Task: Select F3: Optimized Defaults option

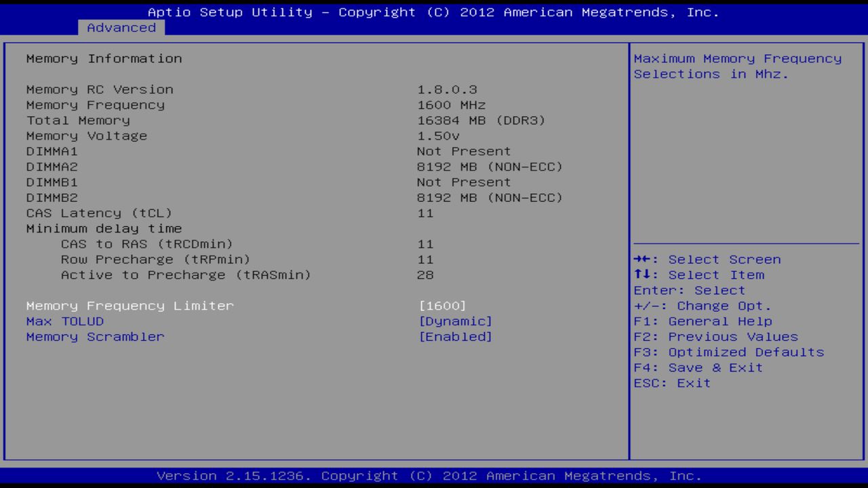Action: click(728, 352)
